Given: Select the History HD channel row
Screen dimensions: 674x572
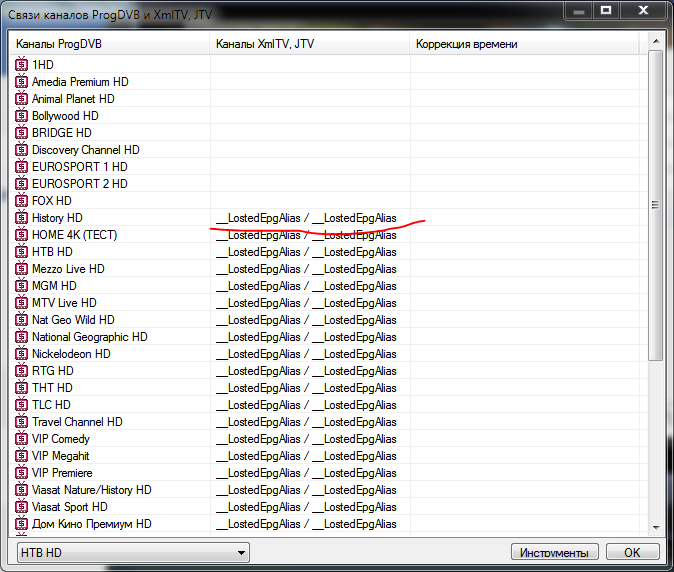Looking at the screenshot, I should coord(57,218).
